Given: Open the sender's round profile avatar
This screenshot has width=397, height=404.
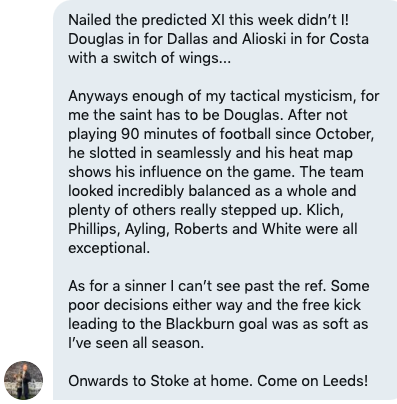Looking at the screenshot, I should click(x=23, y=380).
